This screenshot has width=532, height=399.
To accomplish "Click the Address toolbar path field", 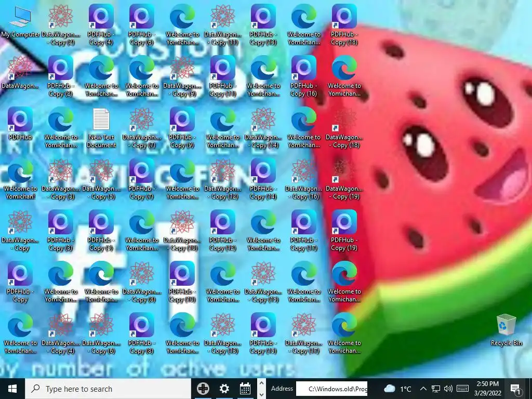I will [x=332, y=389].
